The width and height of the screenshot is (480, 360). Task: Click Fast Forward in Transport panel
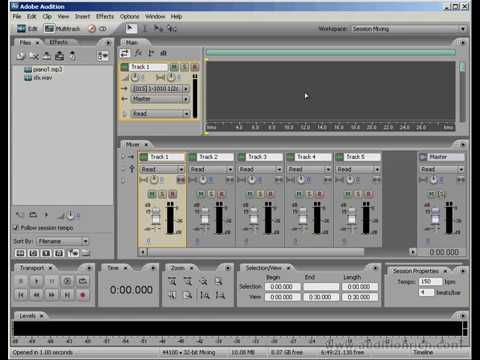point(52,295)
